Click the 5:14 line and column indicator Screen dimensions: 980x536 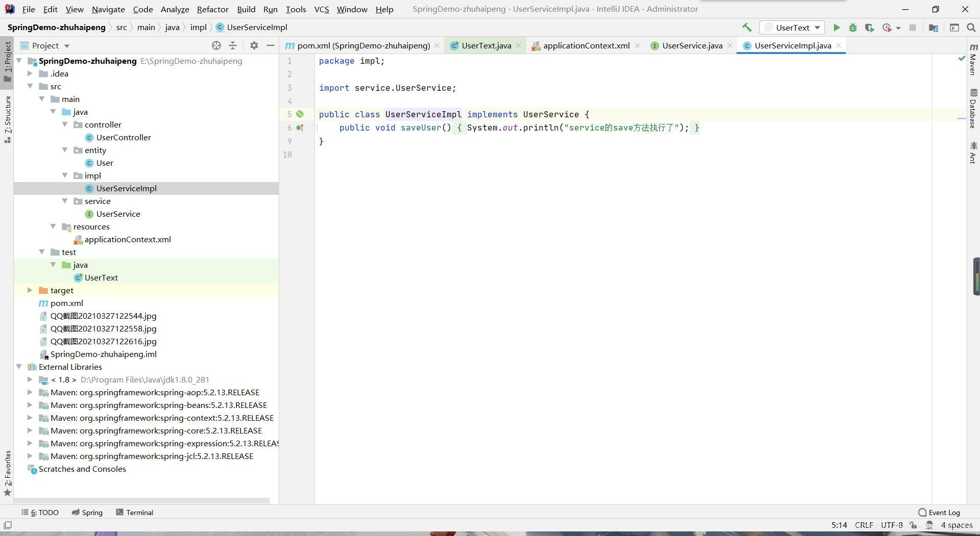[839, 525]
